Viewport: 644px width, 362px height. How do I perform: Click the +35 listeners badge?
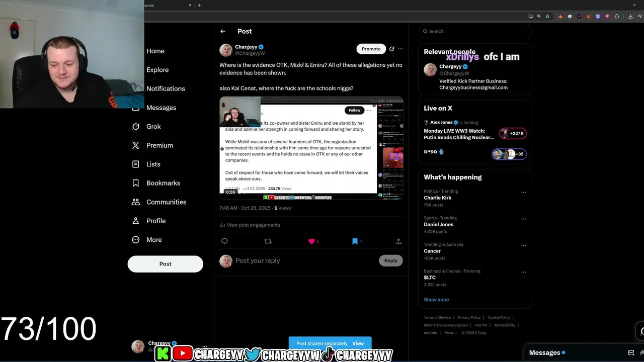[x=509, y=154]
